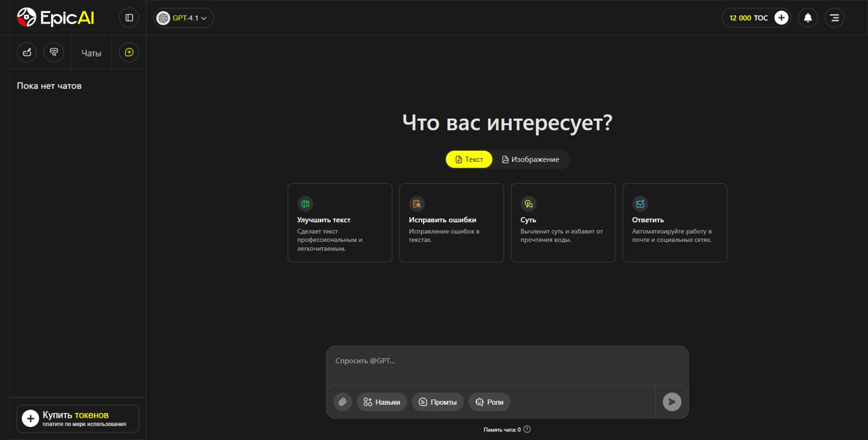Click the Спросить @GPT input field

coord(506,361)
